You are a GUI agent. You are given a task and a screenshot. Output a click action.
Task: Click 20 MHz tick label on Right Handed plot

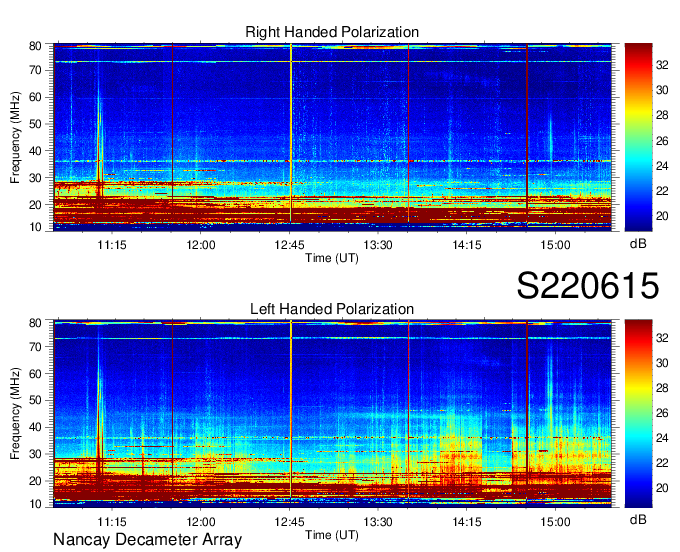coord(35,205)
